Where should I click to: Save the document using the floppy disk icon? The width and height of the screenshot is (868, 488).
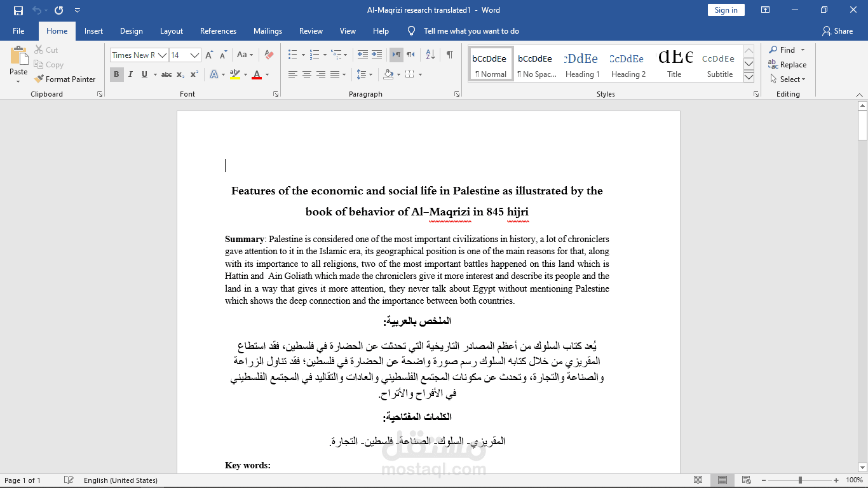[18, 10]
